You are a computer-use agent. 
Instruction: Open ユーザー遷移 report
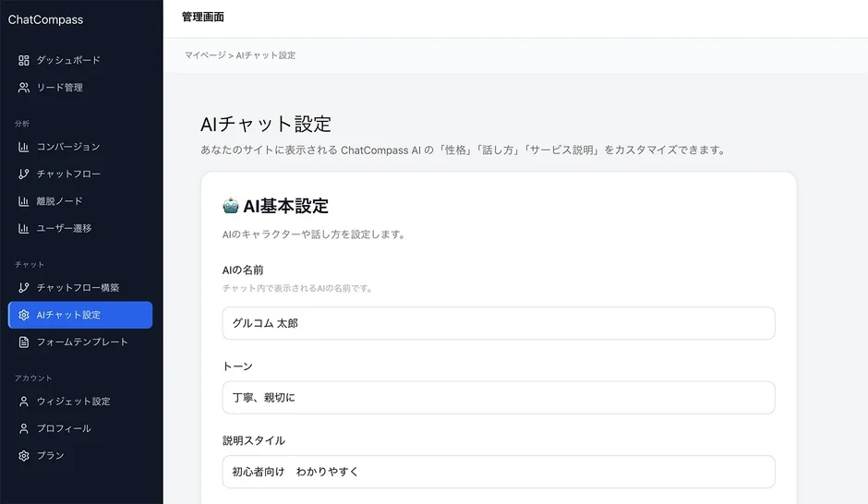[80, 228]
